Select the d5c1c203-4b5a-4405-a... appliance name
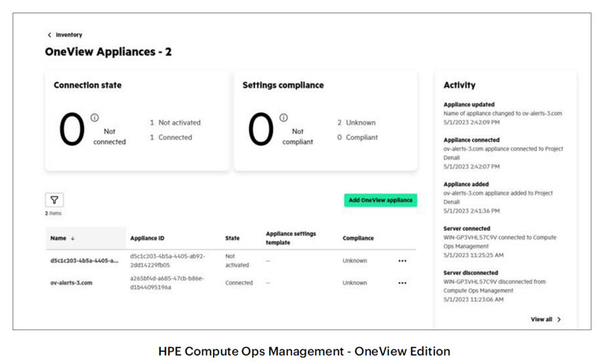The width and height of the screenshot is (613, 364). coord(84,261)
